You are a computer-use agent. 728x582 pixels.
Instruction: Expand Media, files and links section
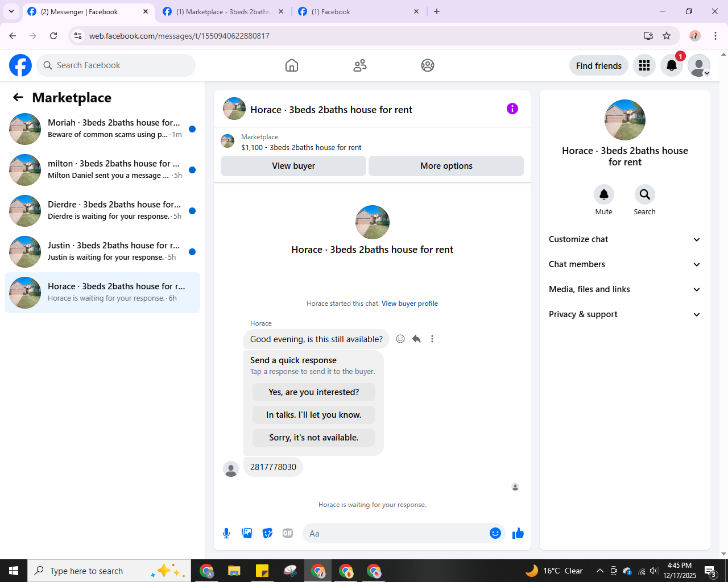tap(625, 289)
